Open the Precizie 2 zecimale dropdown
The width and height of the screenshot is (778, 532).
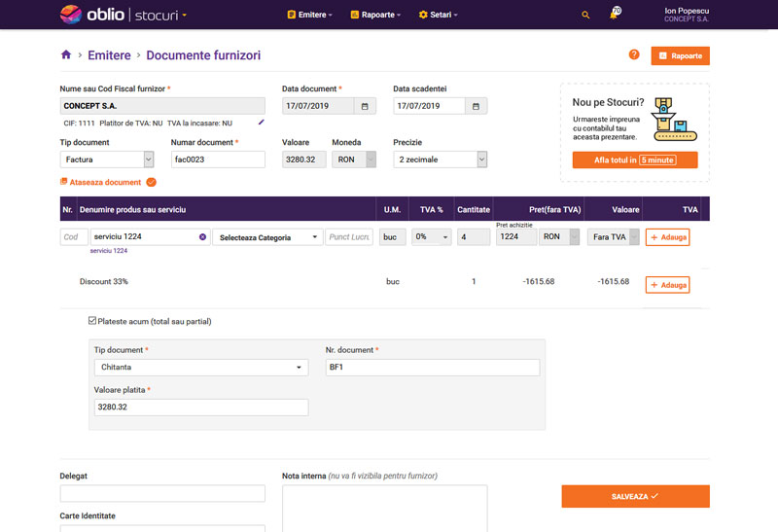click(x=481, y=160)
